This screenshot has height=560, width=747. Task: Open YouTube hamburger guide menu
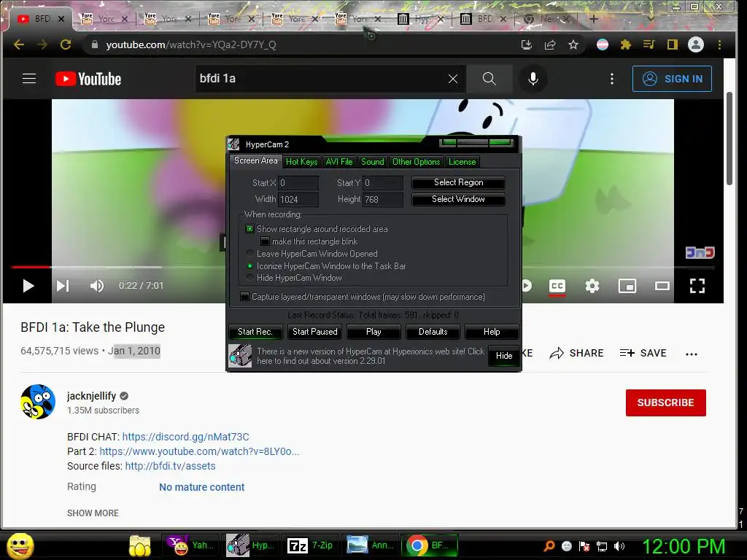click(x=29, y=79)
